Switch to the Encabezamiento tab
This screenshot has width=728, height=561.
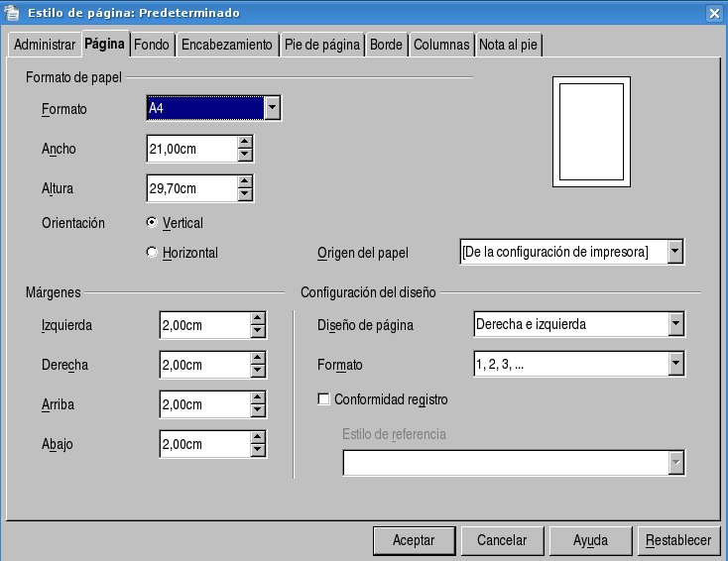pyautogui.click(x=226, y=45)
